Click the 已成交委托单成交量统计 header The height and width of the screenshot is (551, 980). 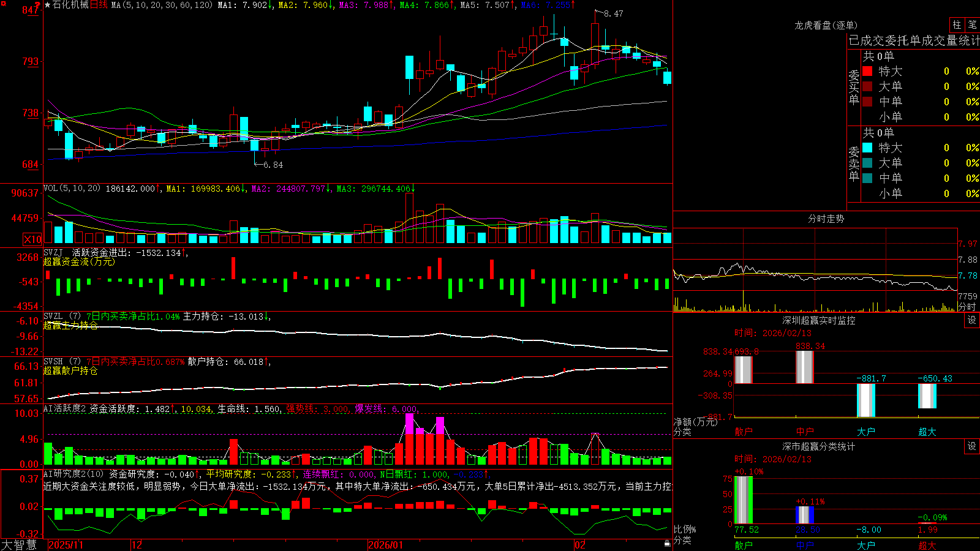click(914, 40)
